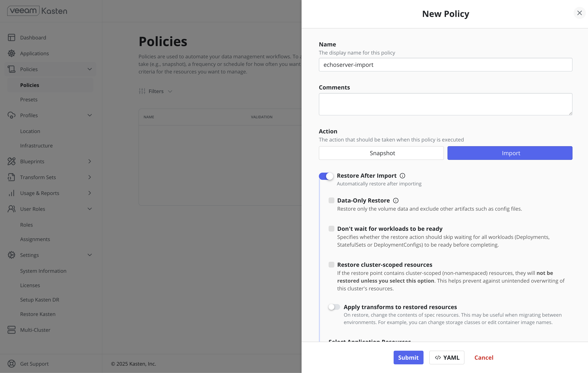Click the Usage & Reports chart icon
The width and height of the screenshot is (588, 373).
point(12,193)
